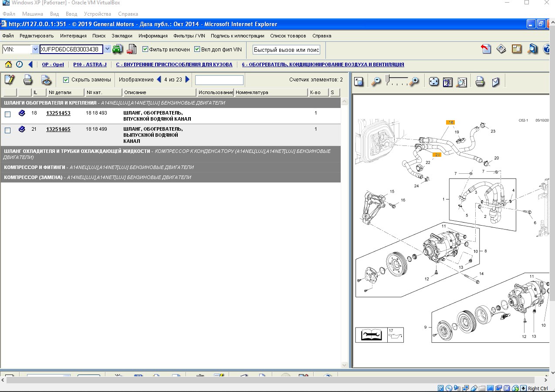Click the illustration zoom slider handle

click(388, 80)
